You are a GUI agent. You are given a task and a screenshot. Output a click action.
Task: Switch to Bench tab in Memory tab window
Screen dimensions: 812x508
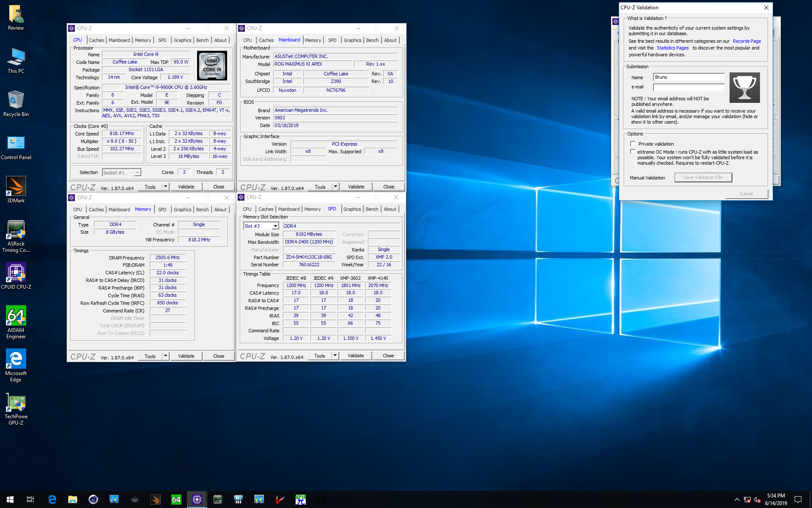[x=202, y=210]
